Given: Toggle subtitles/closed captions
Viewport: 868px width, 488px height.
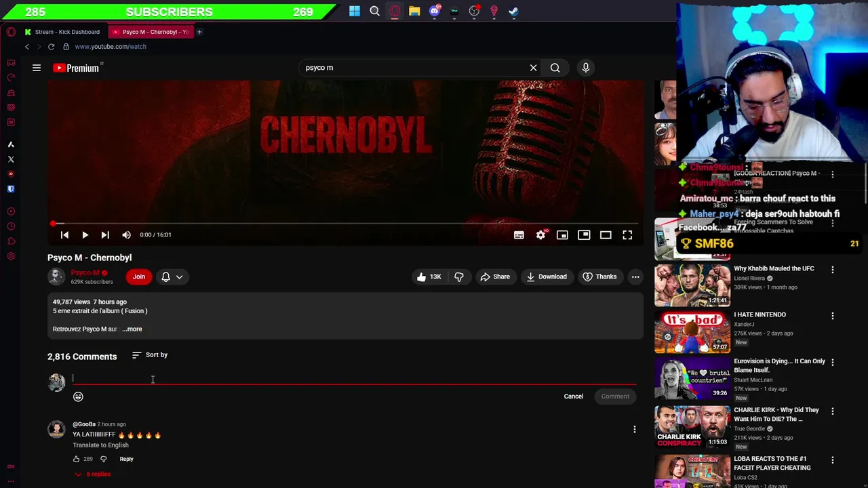Looking at the screenshot, I should click(x=519, y=235).
